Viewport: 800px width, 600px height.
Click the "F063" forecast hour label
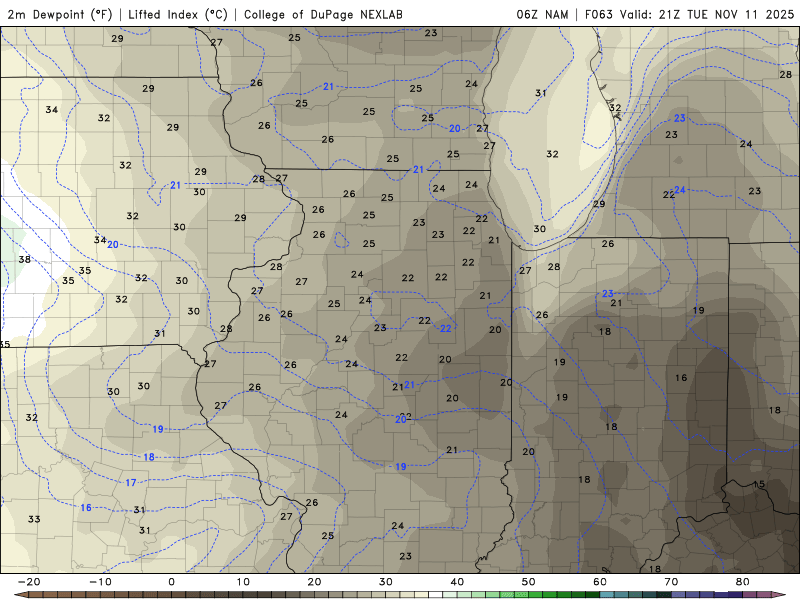[x=598, y=14]
